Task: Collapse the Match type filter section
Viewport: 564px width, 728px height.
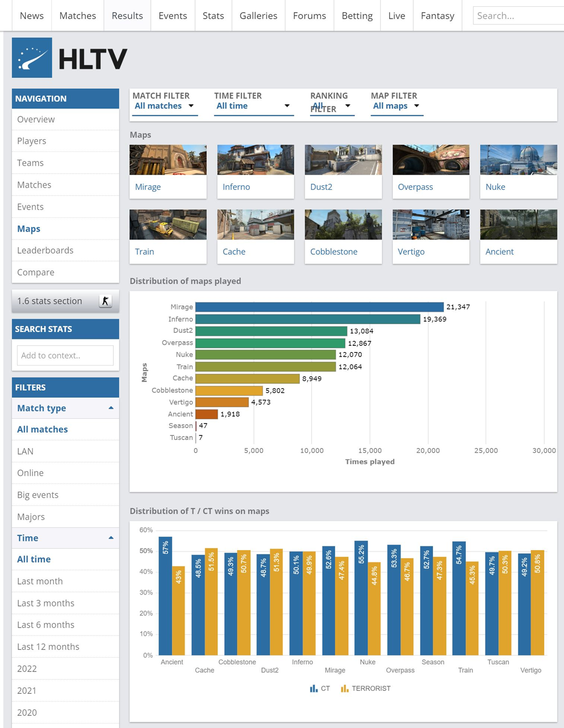Action: click(111, 408)
